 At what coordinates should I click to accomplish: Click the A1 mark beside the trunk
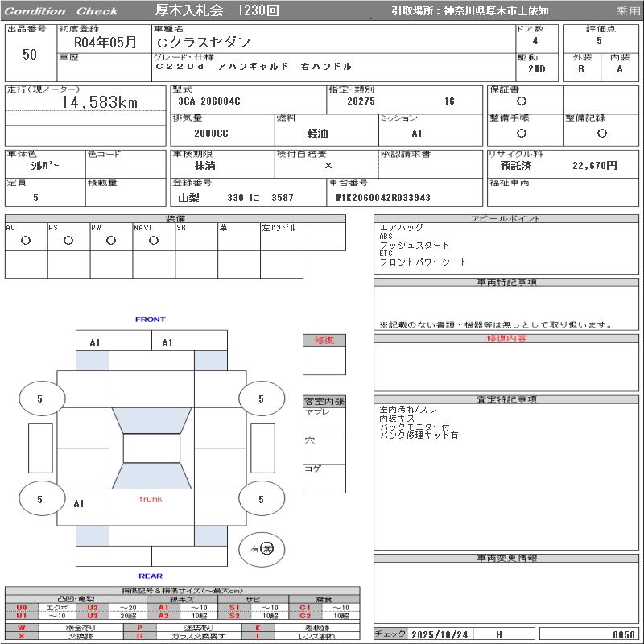coord(79,504)
